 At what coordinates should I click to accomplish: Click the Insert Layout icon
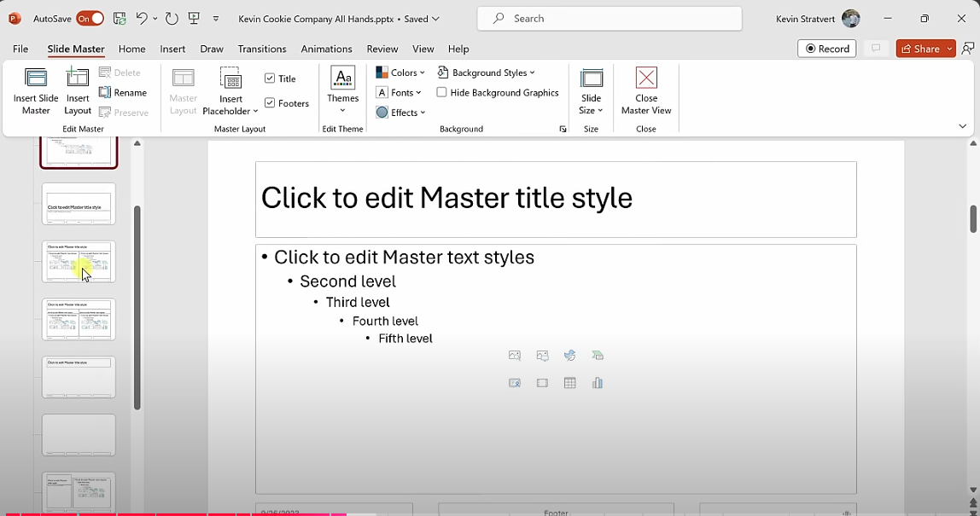[x=78, y=78]
